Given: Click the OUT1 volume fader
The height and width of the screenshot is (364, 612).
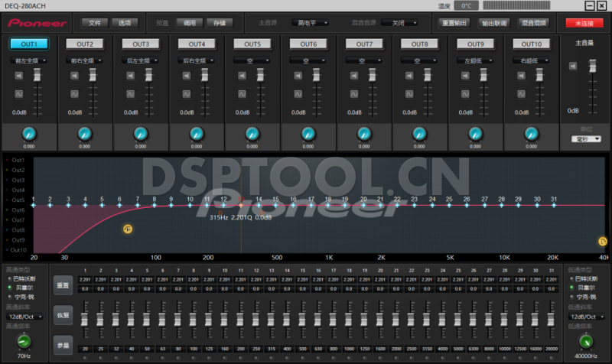Looking at the screenshot, I should tap(37, 75).
